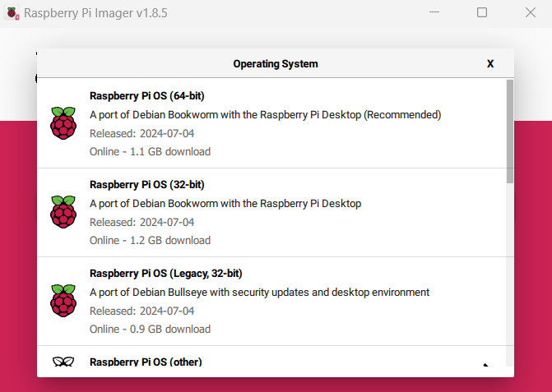Maximize the Raspberry Pi Imager window
552x392 pixels.
tap(482, 13)
